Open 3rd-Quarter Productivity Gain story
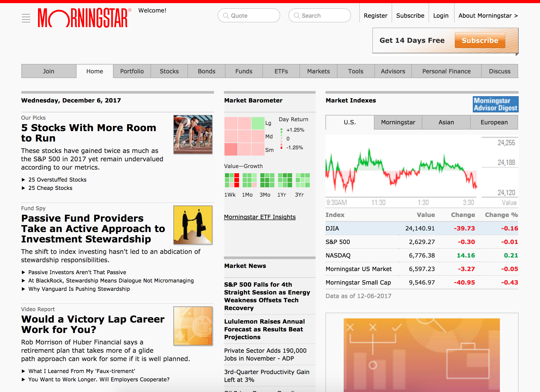This screenshot has height=392, width=540. click(x=267, y=376)
